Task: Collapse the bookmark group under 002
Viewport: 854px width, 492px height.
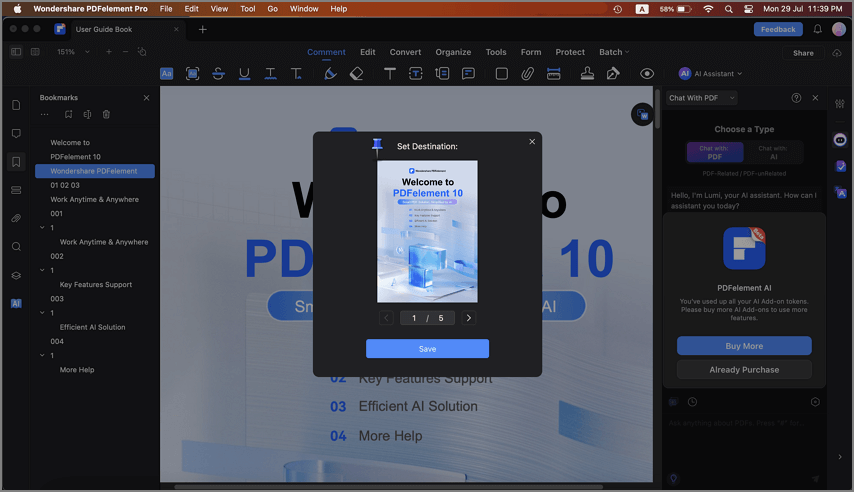Action: [x=42, y=270]
